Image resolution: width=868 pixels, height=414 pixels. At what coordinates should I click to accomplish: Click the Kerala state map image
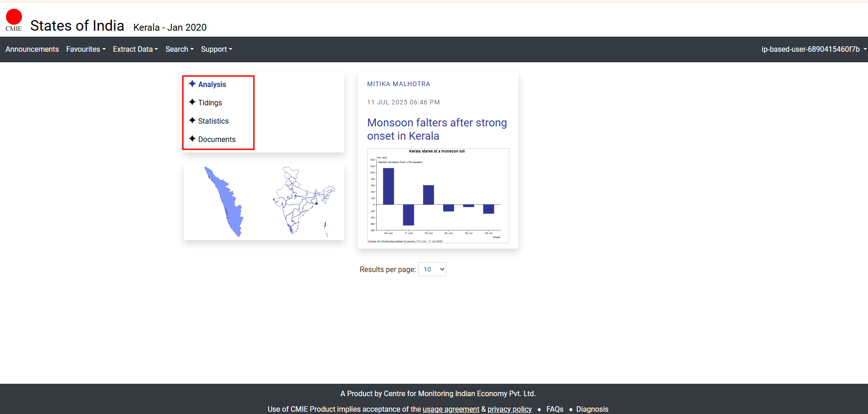tap(225, 202)
